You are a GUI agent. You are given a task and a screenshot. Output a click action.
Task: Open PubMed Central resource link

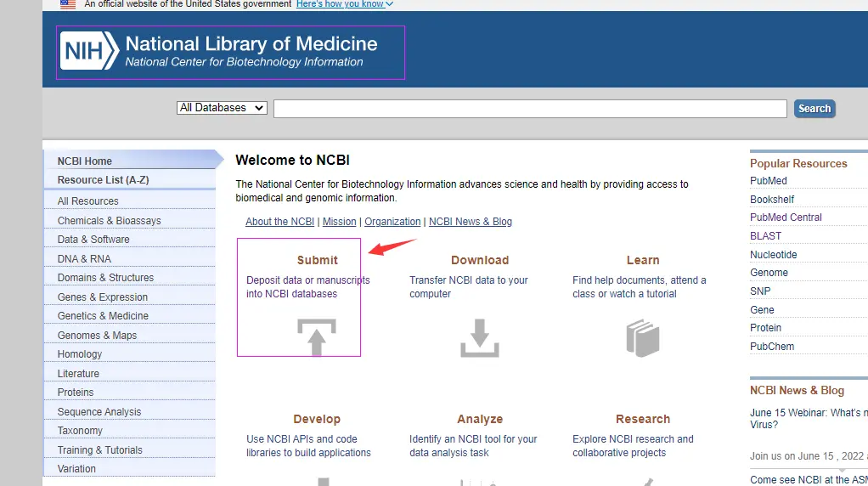pyautogui.click(x=786, y=217)
